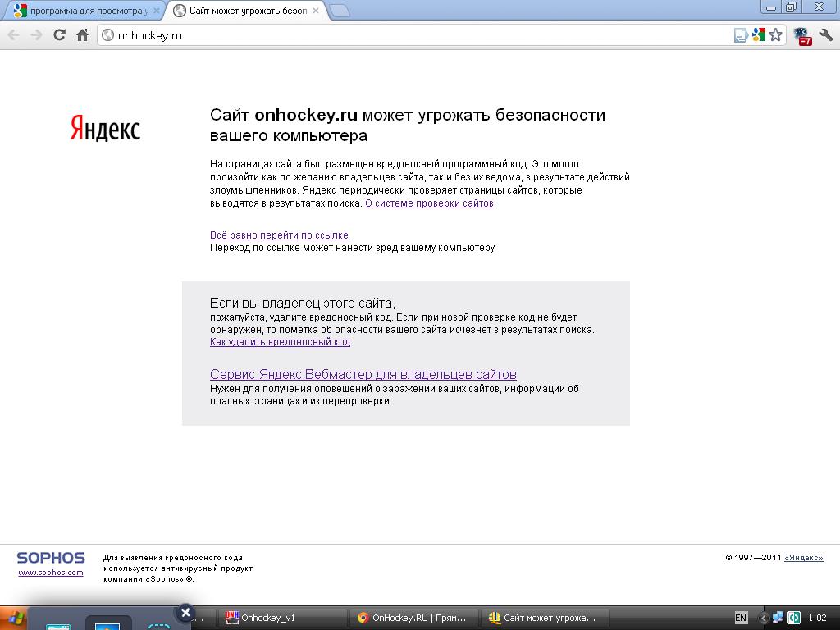Screen dimensions: 840x630
Task: Open a new browser tab
Action: point(339,11)
